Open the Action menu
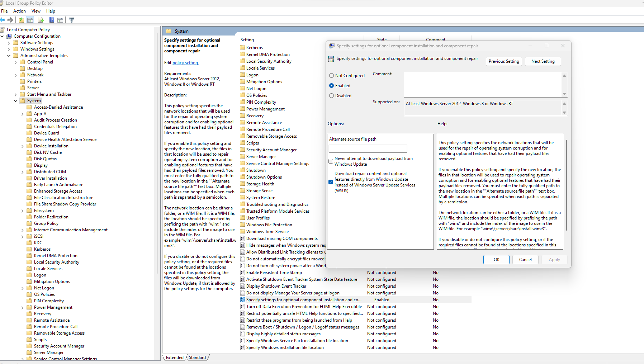This screenshot has width=644, height=364. [x=19, y=11]
